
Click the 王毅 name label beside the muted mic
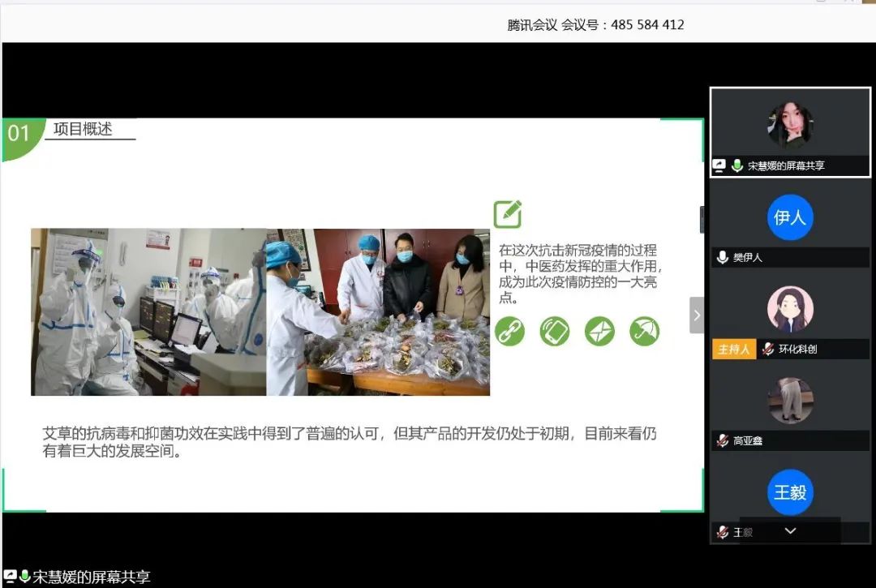click(743, 533)
